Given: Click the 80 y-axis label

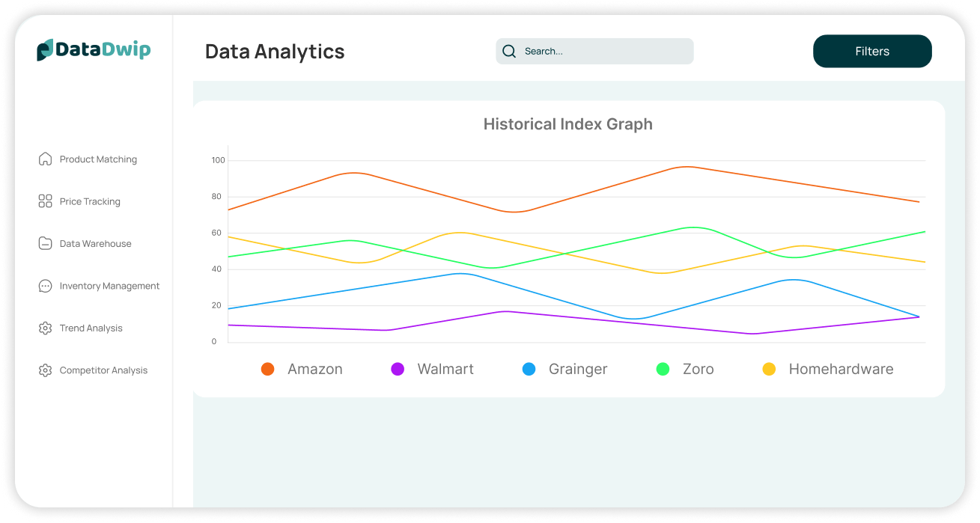Looking at the screenshot, I should 216,197.
